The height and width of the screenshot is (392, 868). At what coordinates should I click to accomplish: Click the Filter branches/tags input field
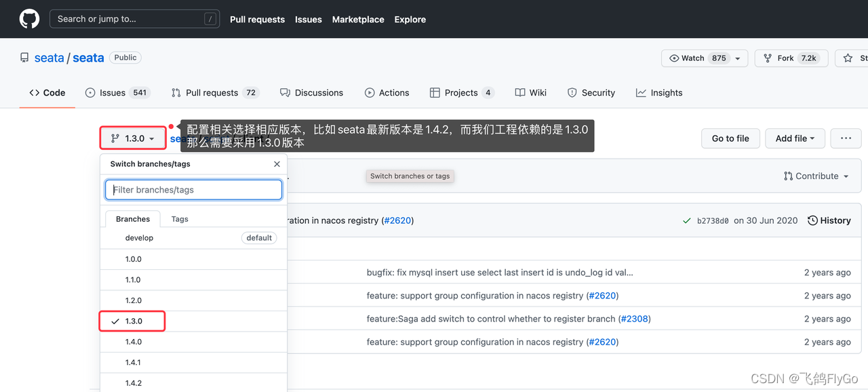point(193,189)
